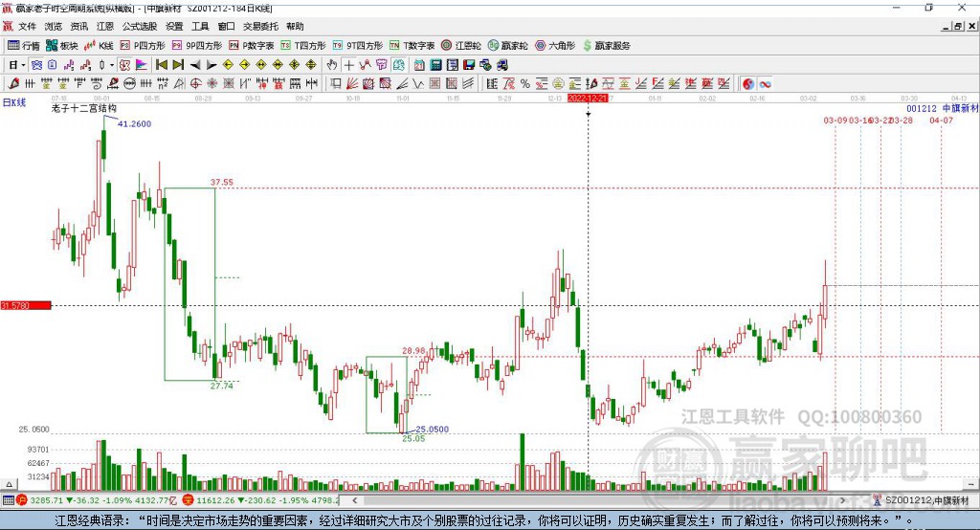
Task: Click the V-shaped angle line tool
Action: [x=417, y=84]
